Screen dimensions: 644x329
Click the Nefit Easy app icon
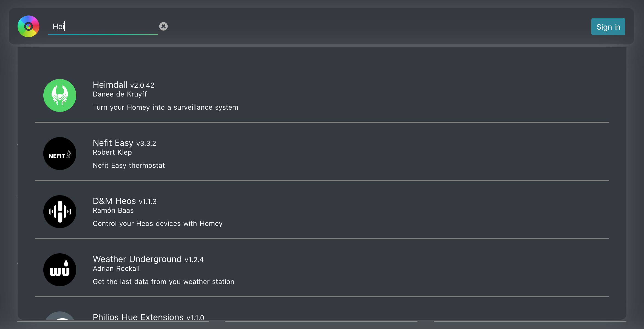coord(60,154)
